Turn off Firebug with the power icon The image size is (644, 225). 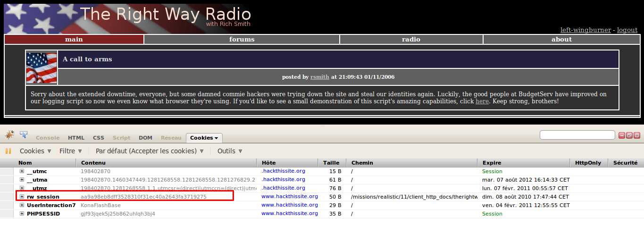click(x=637, y=135)
